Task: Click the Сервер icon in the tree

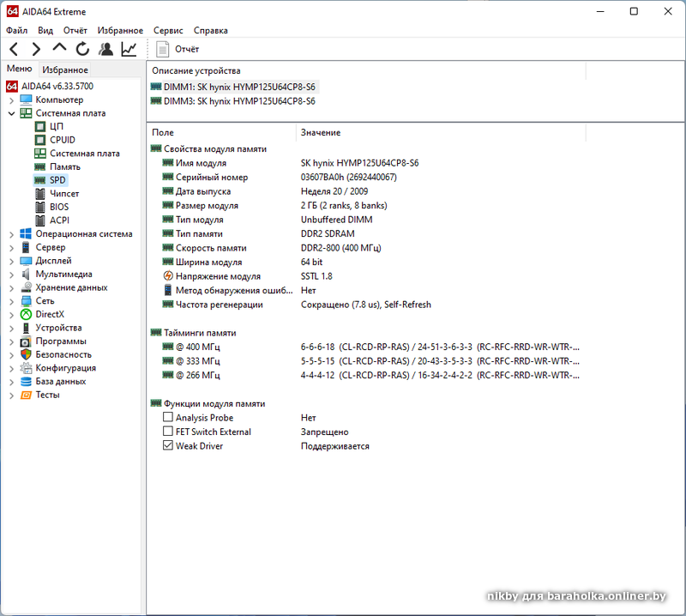Action: click(x=26, y=247)
